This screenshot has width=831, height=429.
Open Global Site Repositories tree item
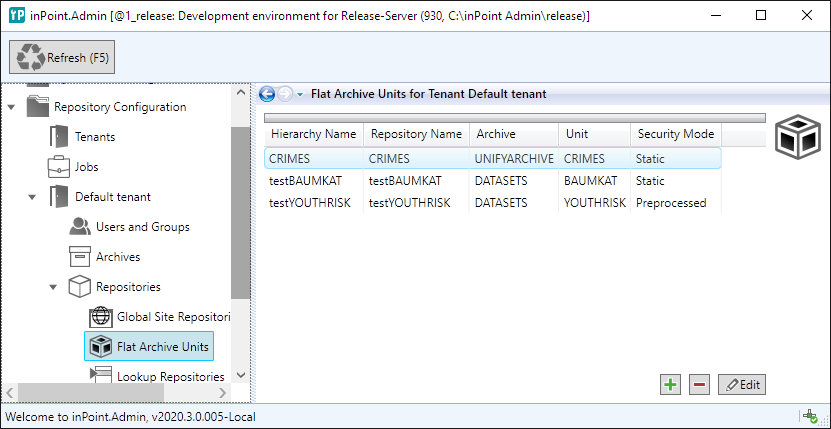point(174,317)
